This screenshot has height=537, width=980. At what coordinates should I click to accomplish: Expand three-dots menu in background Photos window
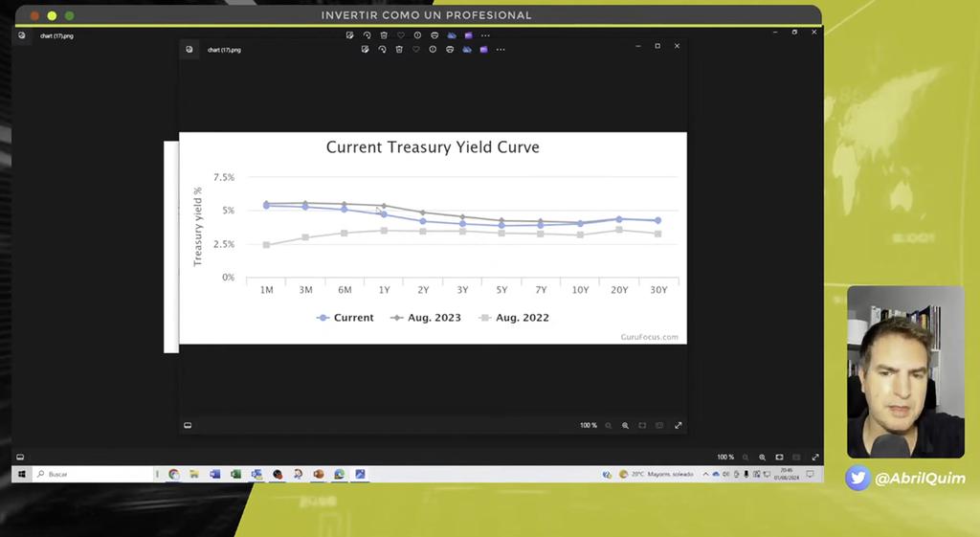tap(485, 35)
